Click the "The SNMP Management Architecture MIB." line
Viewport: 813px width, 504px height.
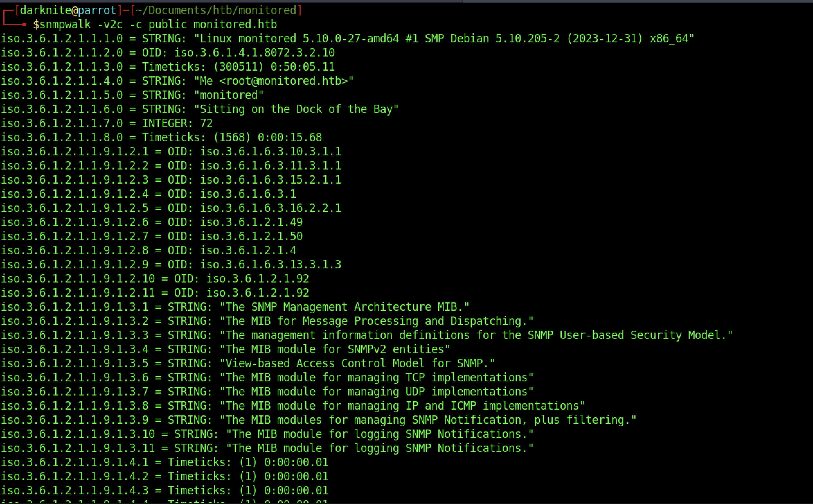click(344, 307)
